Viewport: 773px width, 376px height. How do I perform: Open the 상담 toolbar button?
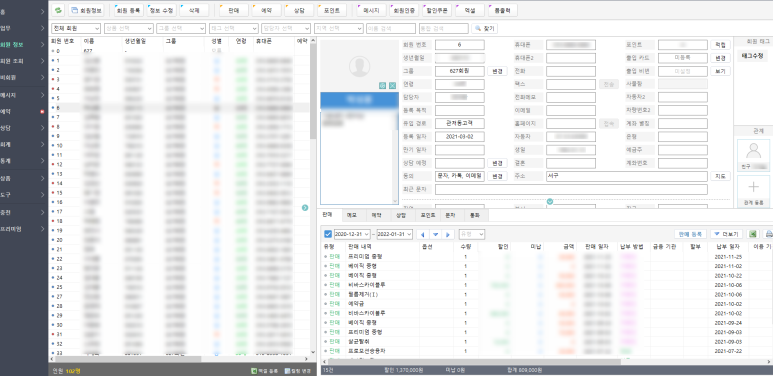299,10
